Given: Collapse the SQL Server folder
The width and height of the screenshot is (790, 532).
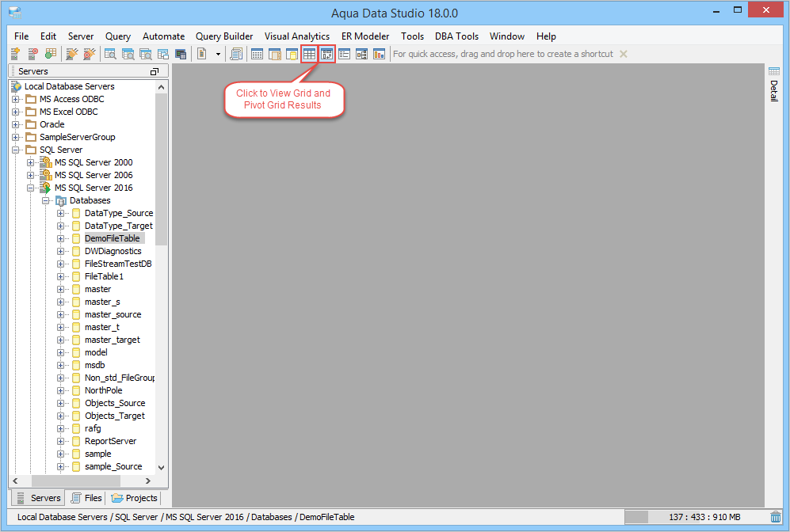Looking at the screenshot, I should click(x=16, y=150).
